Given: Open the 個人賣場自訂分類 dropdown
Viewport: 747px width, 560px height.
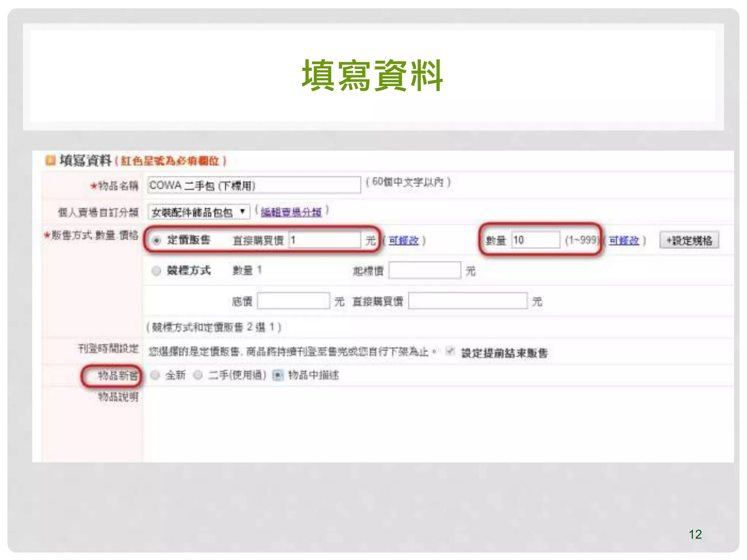Looking at the screenshot, I should click(x=199, y=212).
